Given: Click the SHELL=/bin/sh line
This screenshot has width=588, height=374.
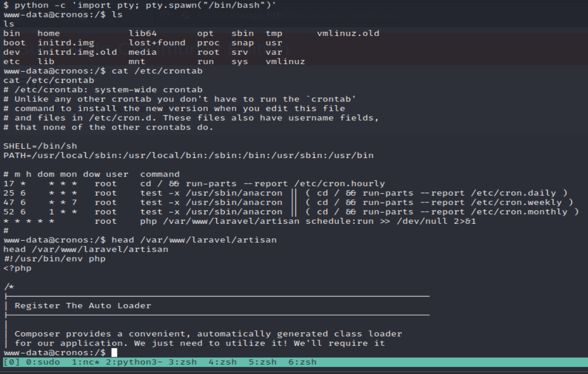Looking at the screenshot, I should point(40,146).
